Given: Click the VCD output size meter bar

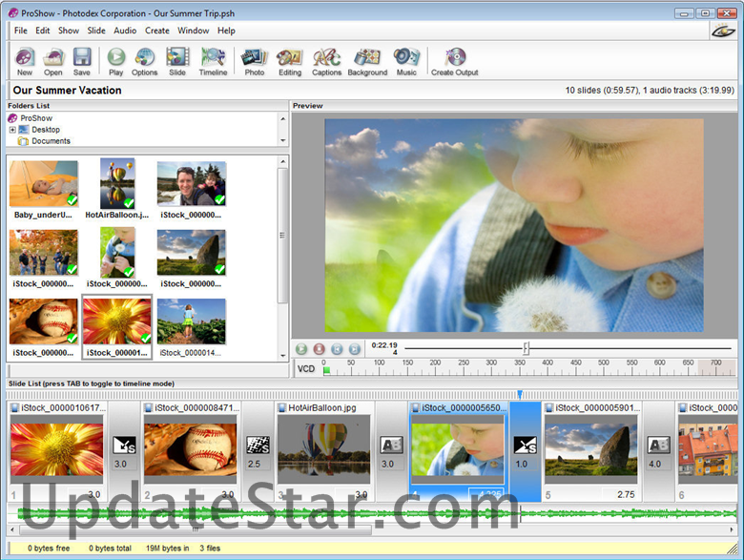Looking at the screenshot, I should coord(529,369).
